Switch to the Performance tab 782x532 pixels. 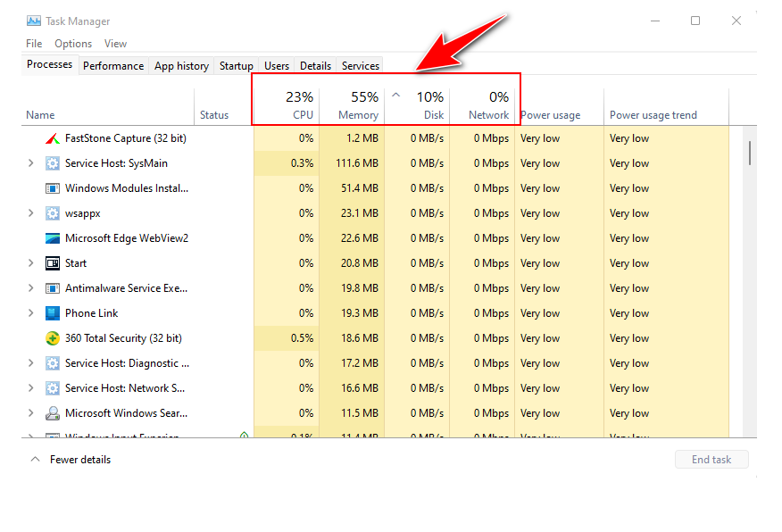point(113,66)
